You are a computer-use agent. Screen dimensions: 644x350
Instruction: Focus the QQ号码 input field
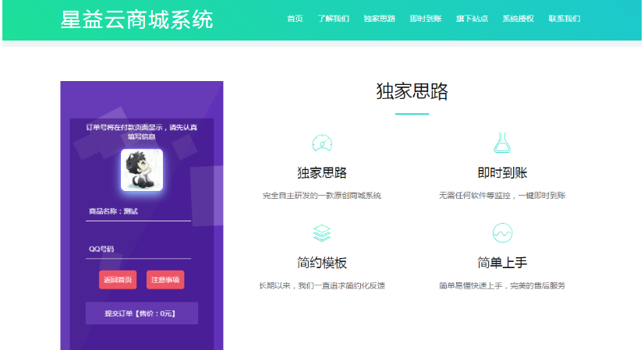[x=139, y=249]
